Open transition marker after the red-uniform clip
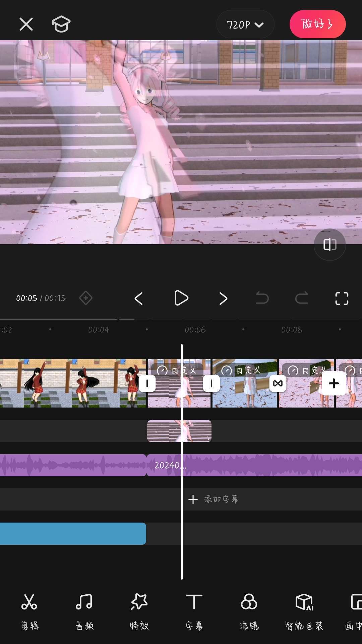The image size is (362, 644). tap(147, 383)
